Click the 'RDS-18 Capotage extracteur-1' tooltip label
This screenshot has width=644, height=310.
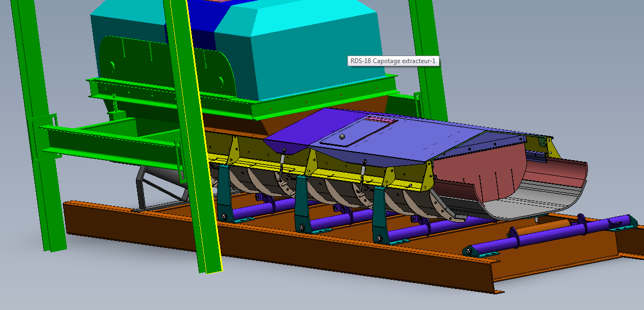coord(393,61)
